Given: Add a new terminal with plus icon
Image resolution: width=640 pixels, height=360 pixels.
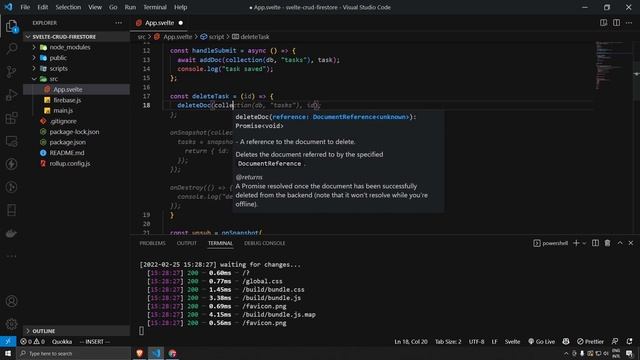Looking at the screenshot, I should pyautogui.click(x=576, y=243).
